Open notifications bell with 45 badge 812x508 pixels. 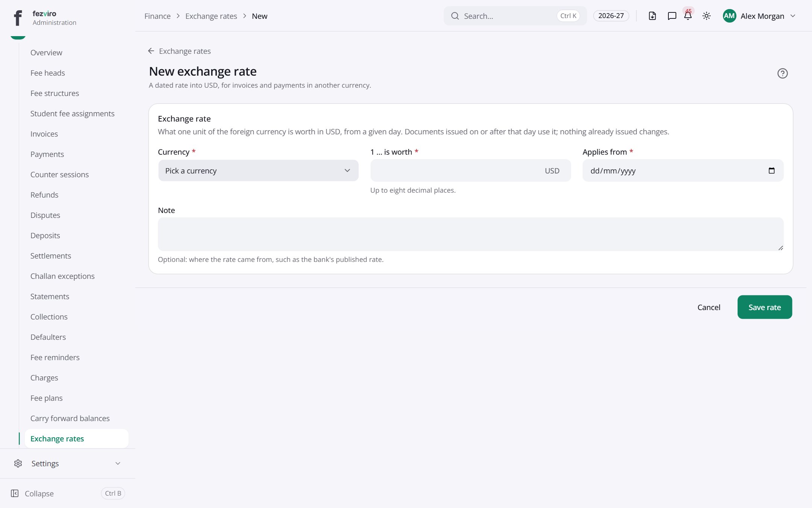coord(688,16)
